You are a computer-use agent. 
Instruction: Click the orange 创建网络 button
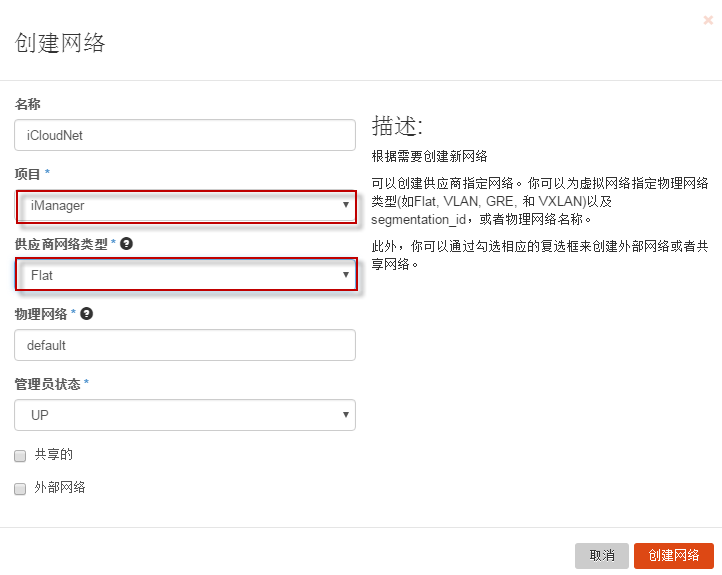point(673,556)
